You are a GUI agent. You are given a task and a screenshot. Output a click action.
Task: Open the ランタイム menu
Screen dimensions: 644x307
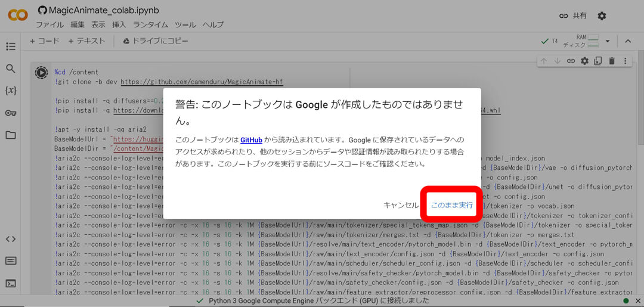tap(150, 24)
